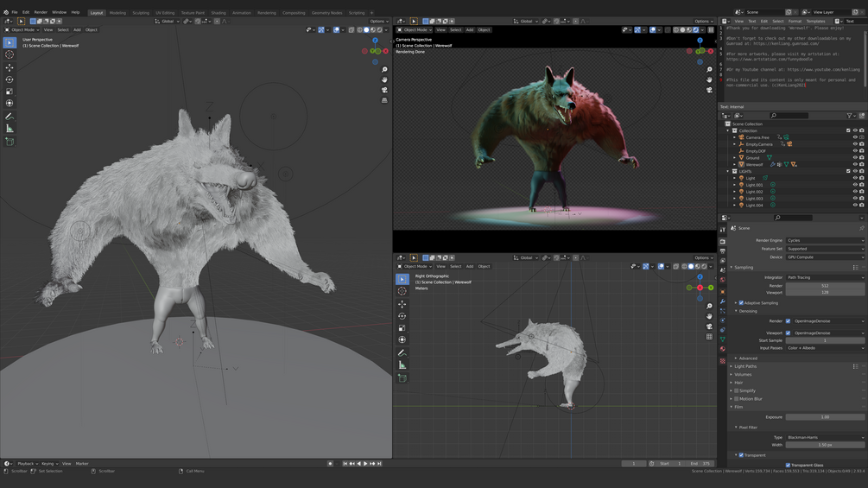Click the Select Box tool in left viewport

10,42
